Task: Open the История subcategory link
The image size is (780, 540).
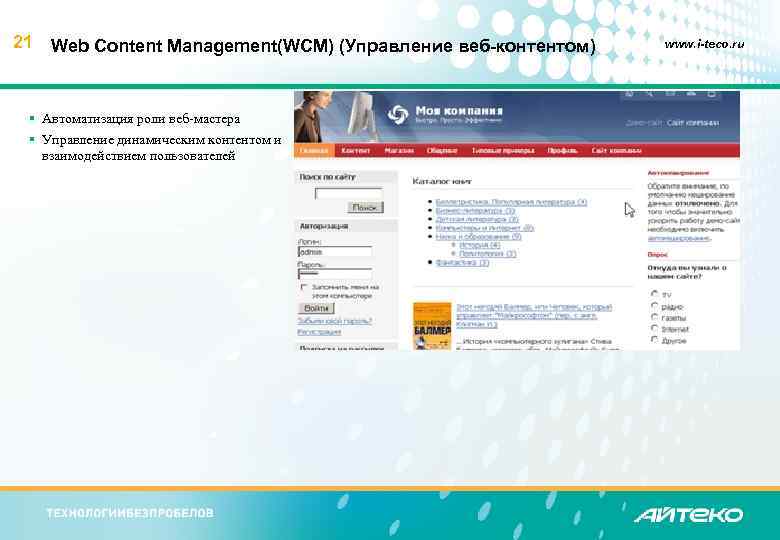Action: pos(479,245)
